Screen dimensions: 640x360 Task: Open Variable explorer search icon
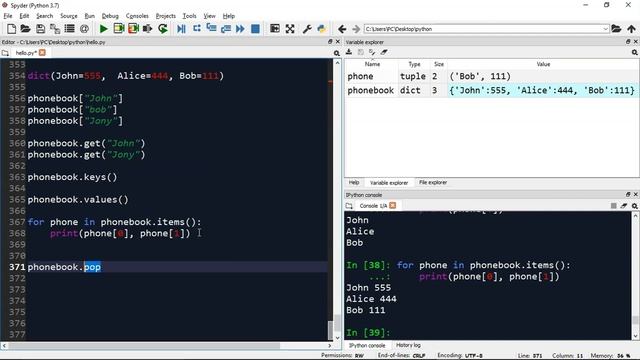(x=635, y=52)
